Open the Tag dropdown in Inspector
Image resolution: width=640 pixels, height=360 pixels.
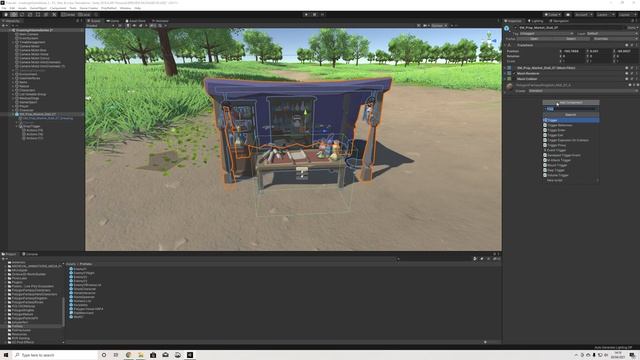click(546, 33)
